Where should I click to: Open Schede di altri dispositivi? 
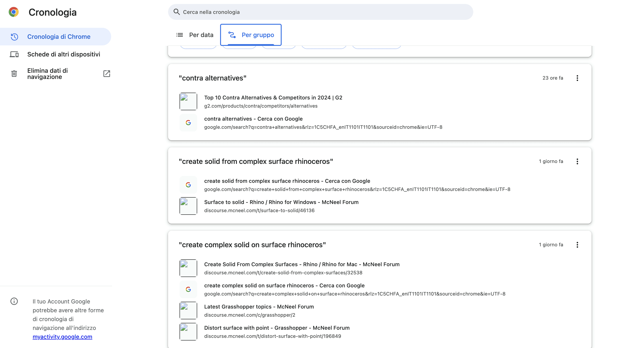(x=56, y=54)
